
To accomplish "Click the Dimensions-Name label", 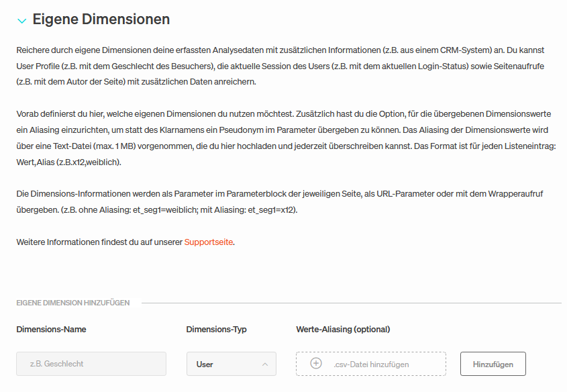I will click(x=52, y=330).
